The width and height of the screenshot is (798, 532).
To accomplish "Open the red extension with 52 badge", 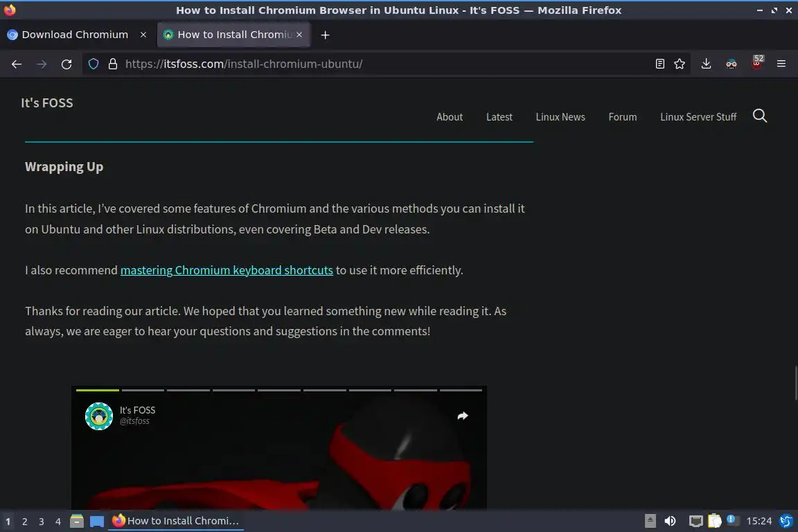I will click(757, 62).
